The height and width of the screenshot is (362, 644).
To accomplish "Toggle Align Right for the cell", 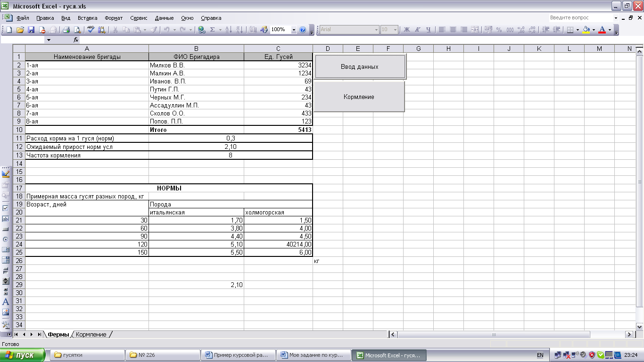I will [464, 30].
